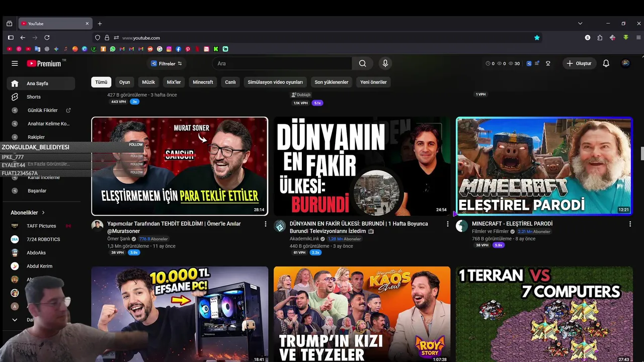The height and width of the screenshot is (362, 644).
Task: Open Başarılar sidebar item
Action: click(x=41, y=191)
